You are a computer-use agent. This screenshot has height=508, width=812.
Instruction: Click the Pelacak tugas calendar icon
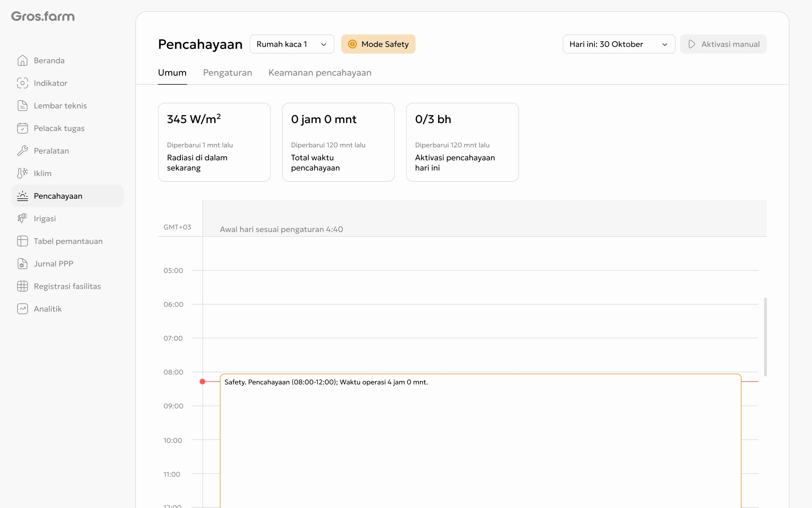(23, 128)
